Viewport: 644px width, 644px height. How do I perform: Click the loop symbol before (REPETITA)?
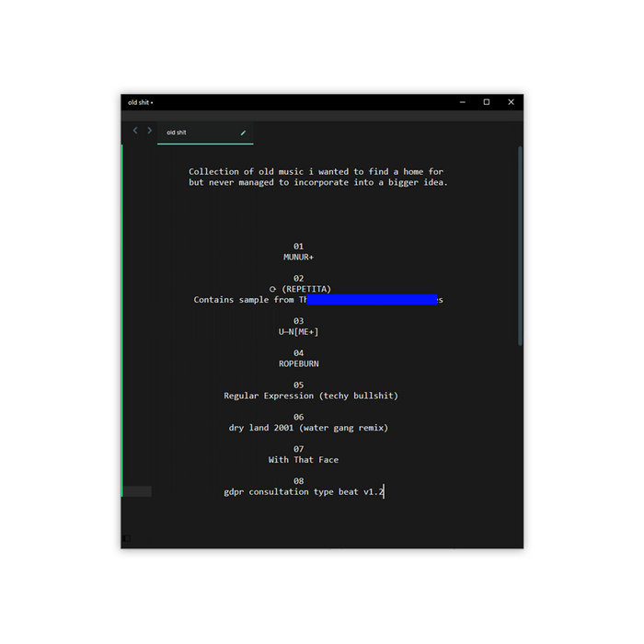pyautogui.click(x=273, y=289)
